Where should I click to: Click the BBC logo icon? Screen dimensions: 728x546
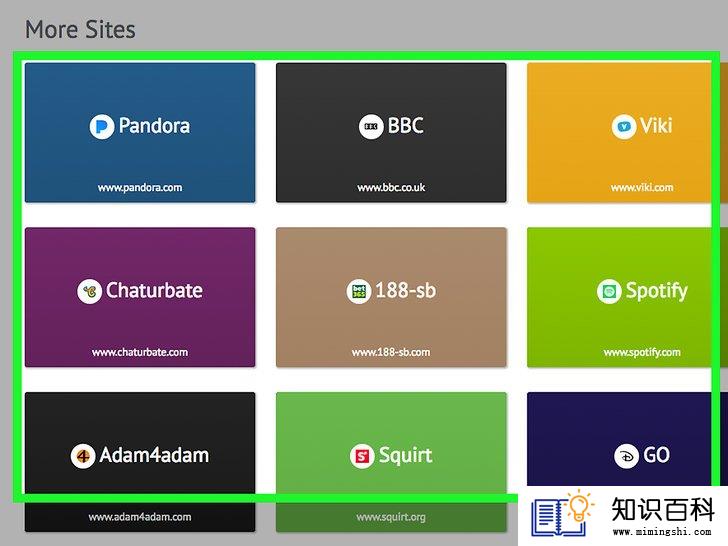[371, 126]
